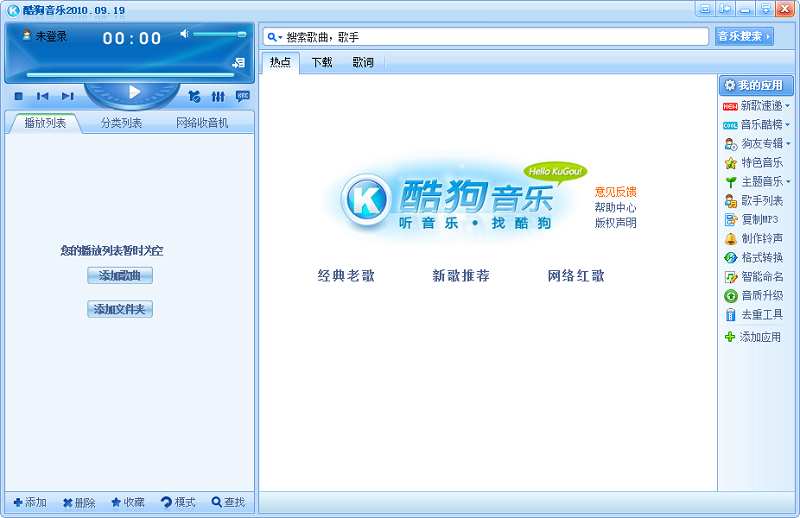Open the 新歌推荐 link
Viewport: 800px width, 518px height.
point(461,276)
